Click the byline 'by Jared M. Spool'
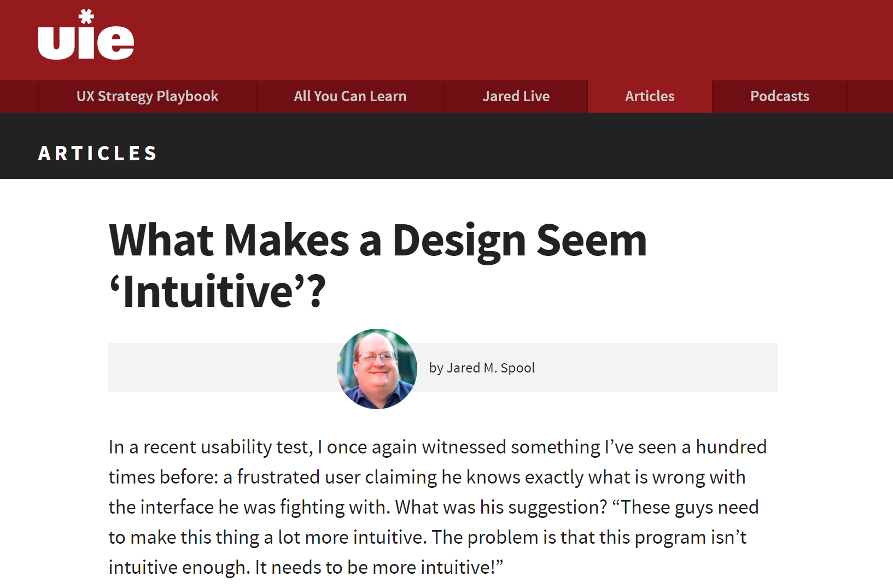Image resolution: width=893 pixels, height=588 pixels. click(x=482, y=368)
